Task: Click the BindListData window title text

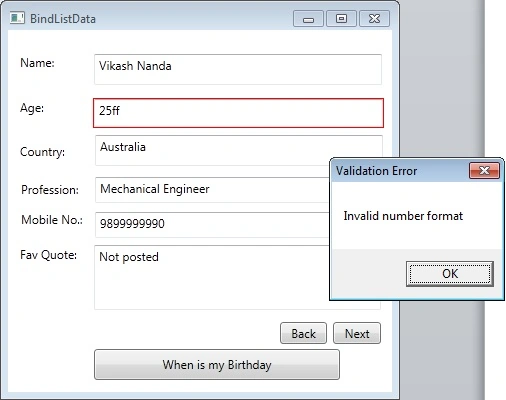Action: coord(63,19)
